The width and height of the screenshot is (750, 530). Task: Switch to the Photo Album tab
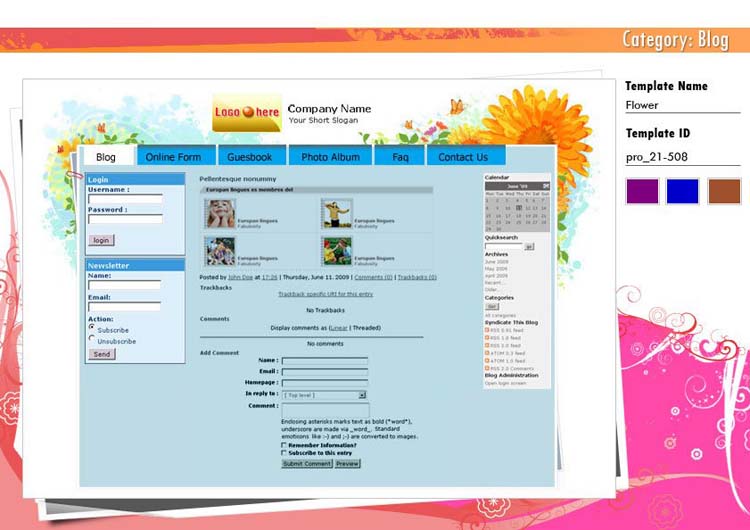330,157
